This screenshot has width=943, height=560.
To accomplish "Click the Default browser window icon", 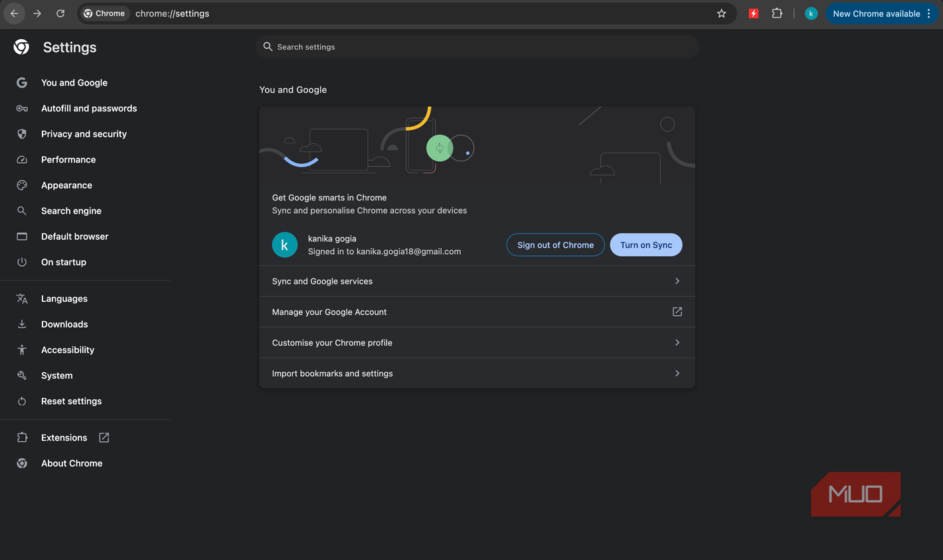I will pos(22,236).
